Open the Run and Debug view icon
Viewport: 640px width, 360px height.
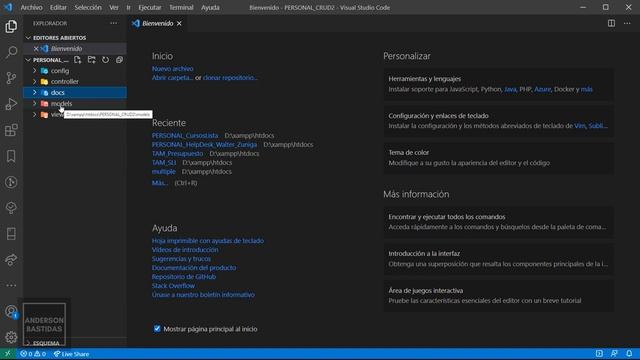click(11, 104)
